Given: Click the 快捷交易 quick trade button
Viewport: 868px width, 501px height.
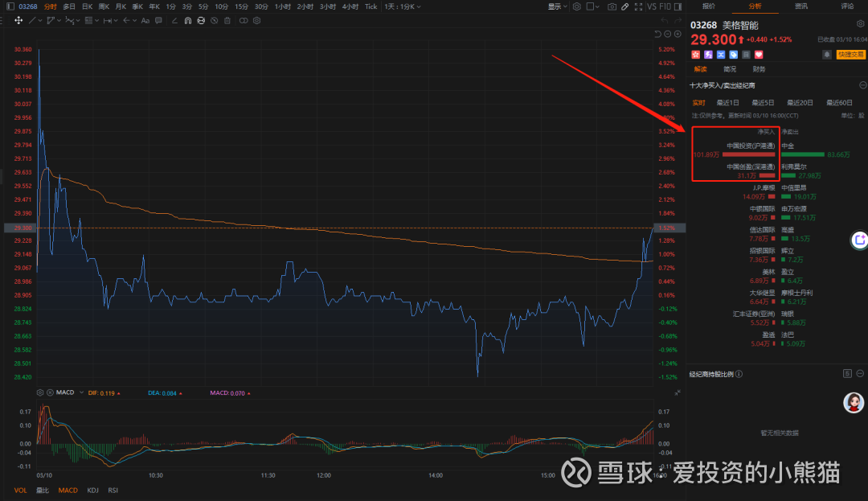Looking at the screenshot, I should coord(850,54).
